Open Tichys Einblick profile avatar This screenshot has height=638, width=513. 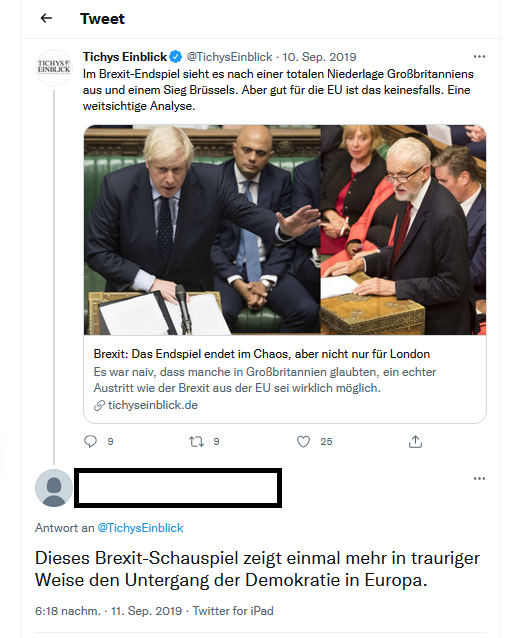[54, 67]
